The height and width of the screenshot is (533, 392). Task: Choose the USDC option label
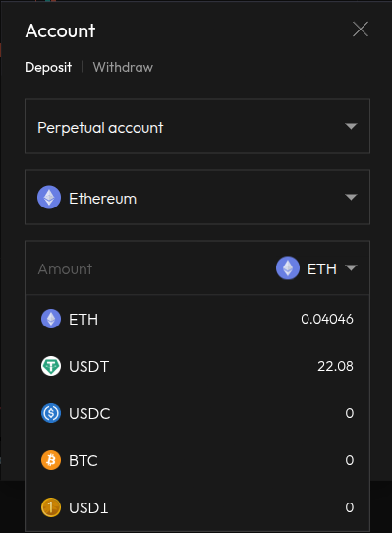click(x=89, y=414)
